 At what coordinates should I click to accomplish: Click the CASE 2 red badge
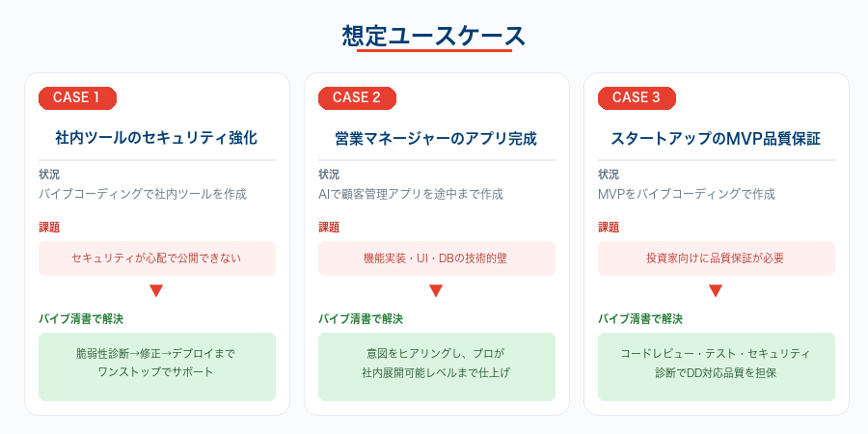click(x=357, y=97)
